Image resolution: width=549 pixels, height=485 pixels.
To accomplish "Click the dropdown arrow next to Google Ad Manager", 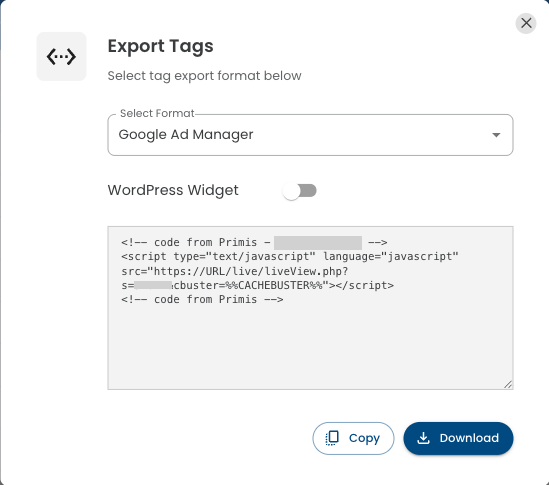I will point(496,135).
